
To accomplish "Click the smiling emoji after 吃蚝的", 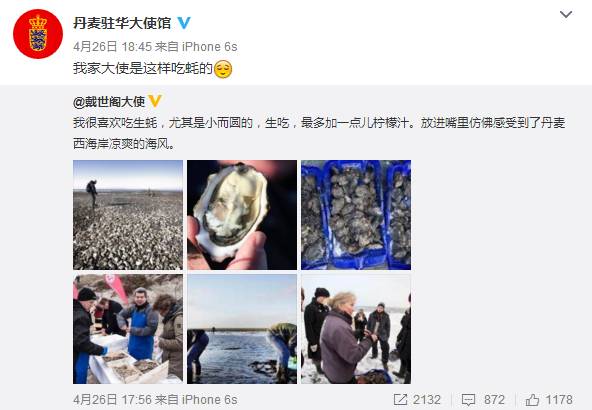I will pyautogui.click(x=223, y=69).
